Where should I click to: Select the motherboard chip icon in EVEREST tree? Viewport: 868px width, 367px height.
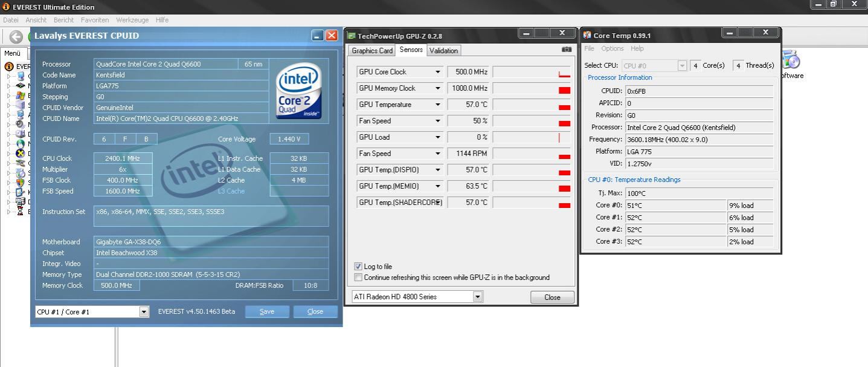pos(21,86)
